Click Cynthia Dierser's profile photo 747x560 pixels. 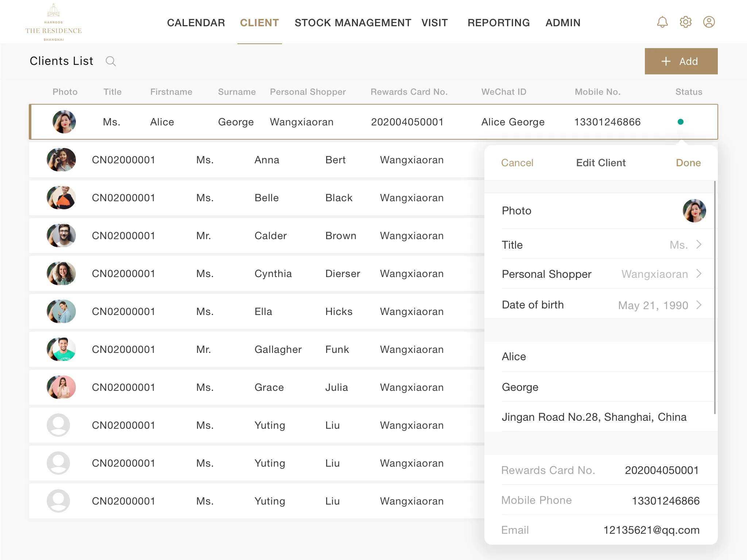point(61,273)
